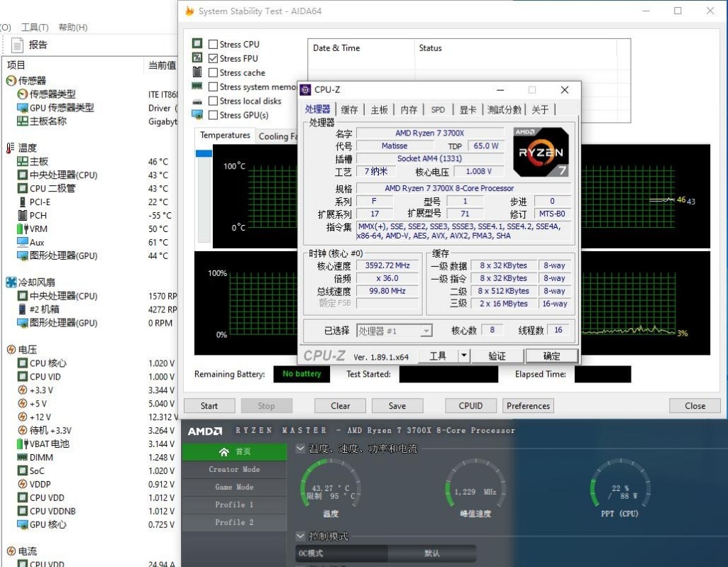This screenshot has height=567, width=728.
Task: Open the 工具(T) menu
Action: [x=35, y=28]
